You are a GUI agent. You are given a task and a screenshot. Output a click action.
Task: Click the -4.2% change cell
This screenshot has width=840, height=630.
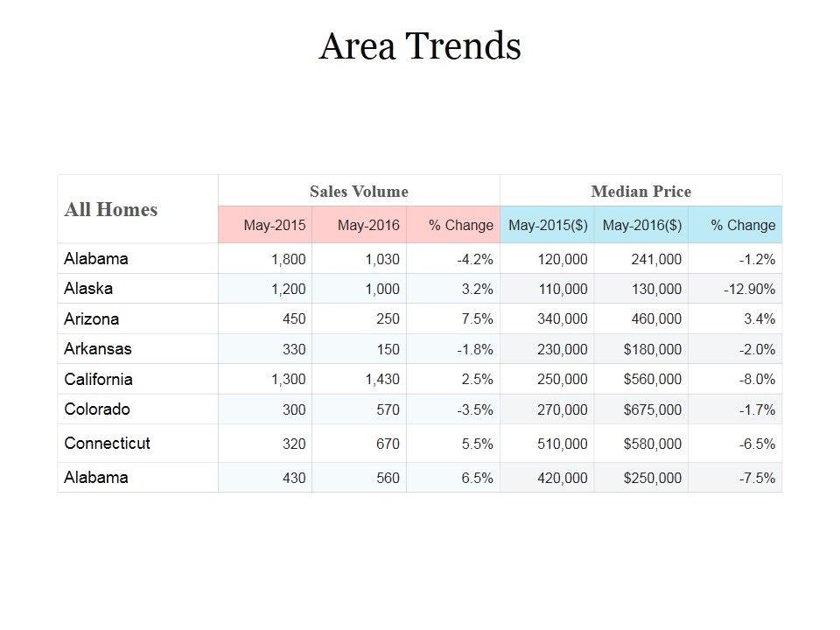[x=453, y=259]
